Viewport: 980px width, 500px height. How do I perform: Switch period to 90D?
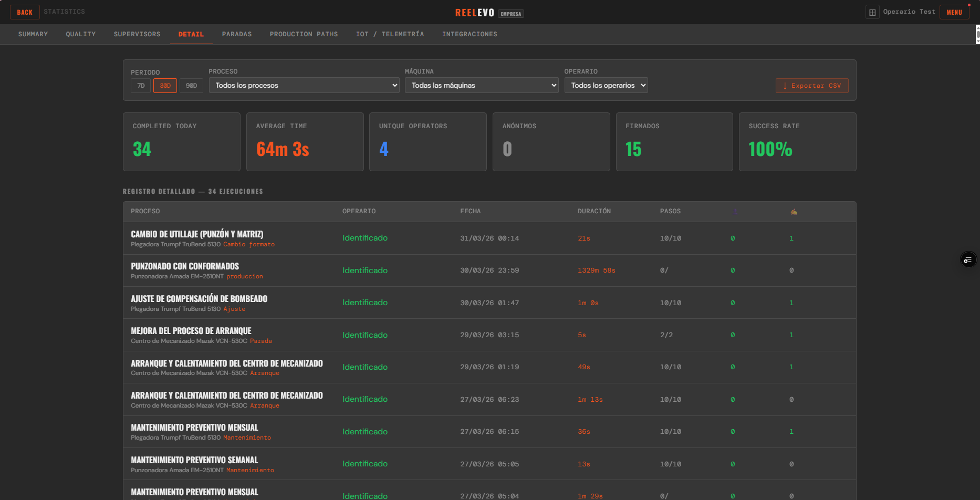coord(191,86)
